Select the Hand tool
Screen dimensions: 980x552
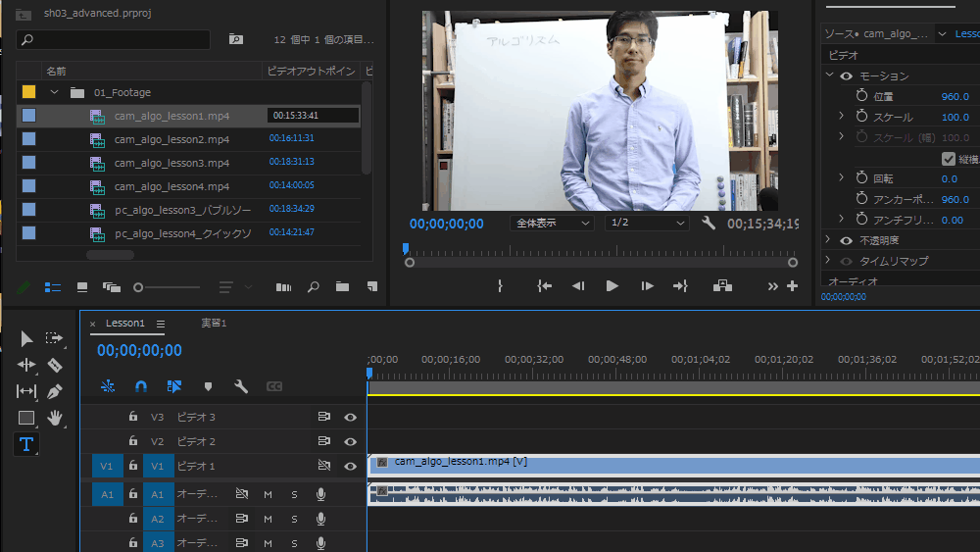(x=55, y=418)
